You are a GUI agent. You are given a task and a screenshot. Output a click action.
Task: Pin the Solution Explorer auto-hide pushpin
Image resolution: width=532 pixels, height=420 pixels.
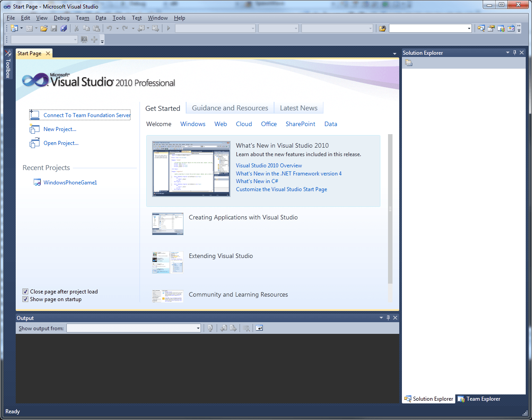coord(515,52)
